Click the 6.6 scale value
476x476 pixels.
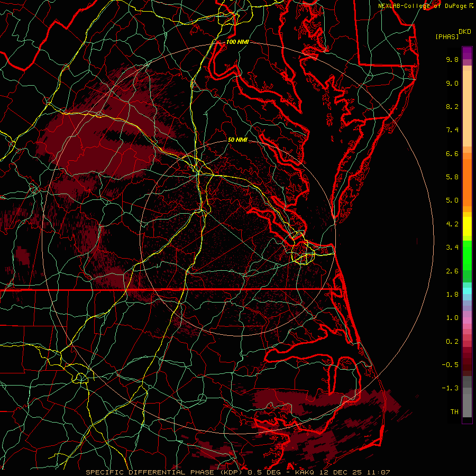coord(452,153)
